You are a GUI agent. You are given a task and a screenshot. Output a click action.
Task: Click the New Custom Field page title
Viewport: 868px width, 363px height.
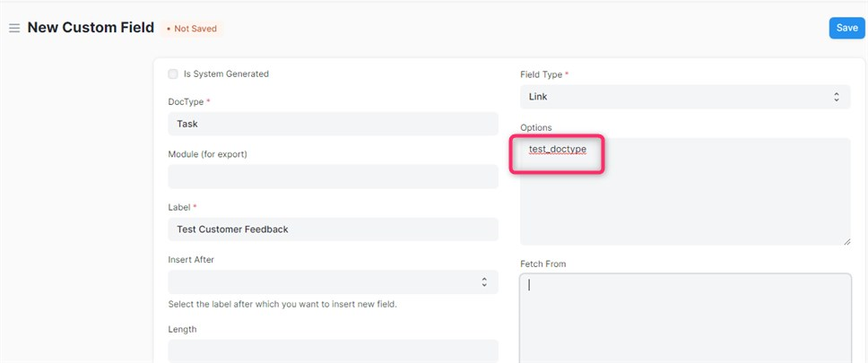click(91, 28)
